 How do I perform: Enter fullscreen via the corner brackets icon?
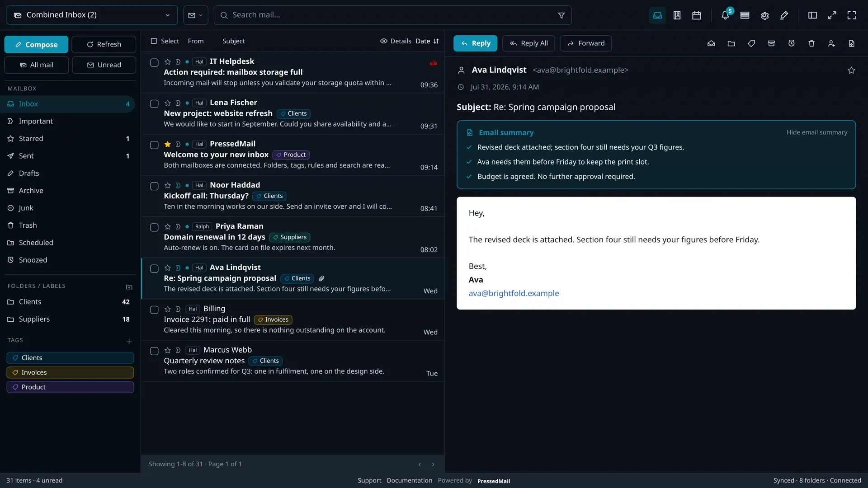click(852, 15)
